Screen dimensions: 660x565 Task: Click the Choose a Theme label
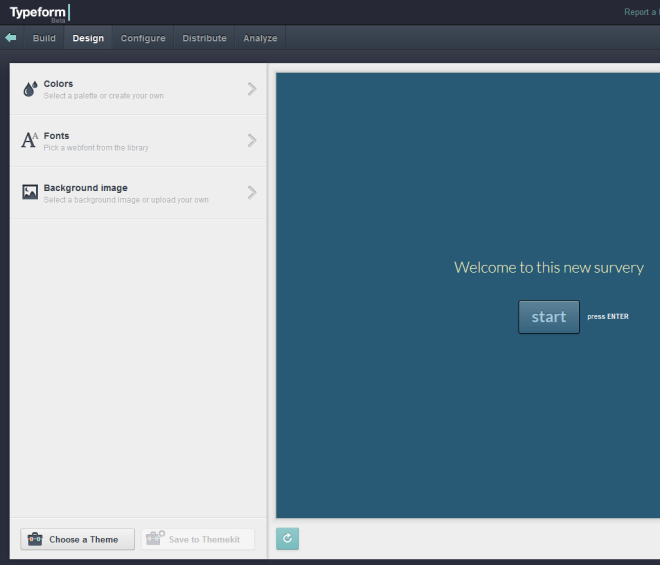[84, 540]
